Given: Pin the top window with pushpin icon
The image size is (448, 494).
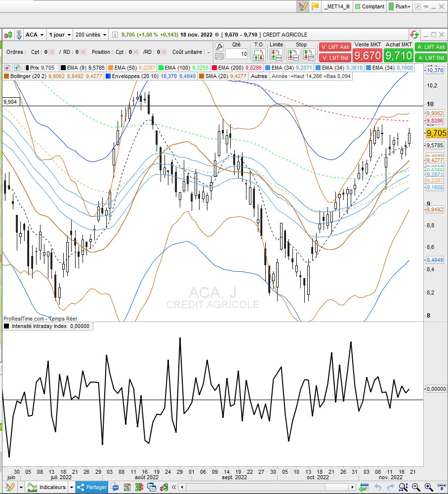Looking at the screenshot, I should (x=426, y=6).
